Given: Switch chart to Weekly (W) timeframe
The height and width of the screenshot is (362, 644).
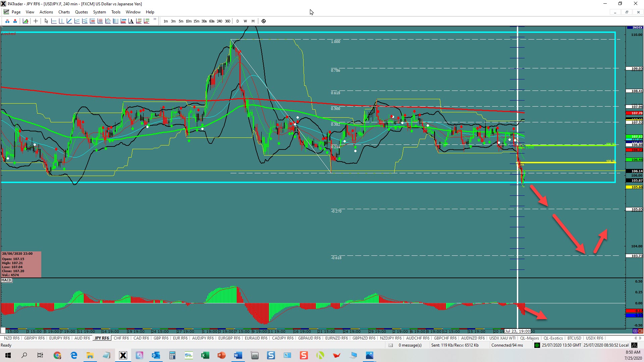Looking at the screenshot, I should (245, 21).
